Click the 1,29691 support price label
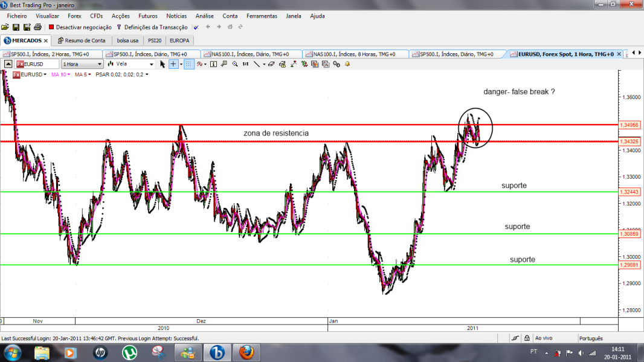This screenshot has width=644, height=362. (x=630, y=265)
